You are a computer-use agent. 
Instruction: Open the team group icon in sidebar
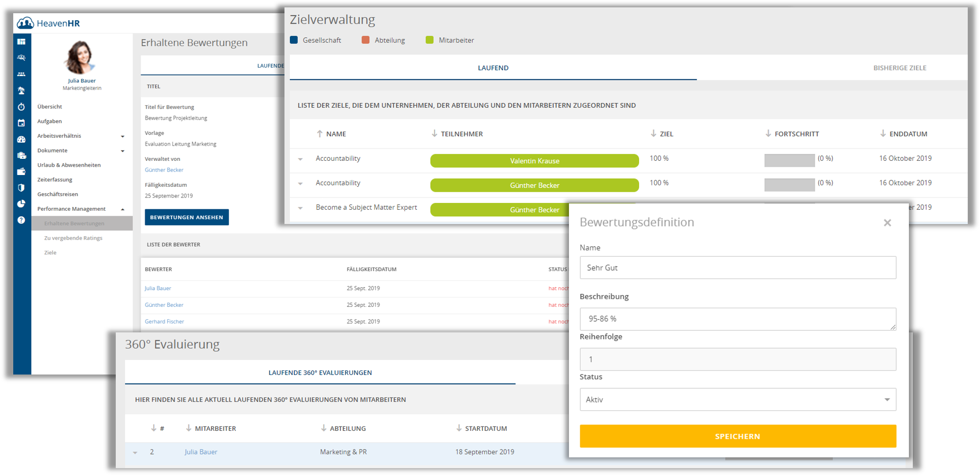tap(21, 75)
